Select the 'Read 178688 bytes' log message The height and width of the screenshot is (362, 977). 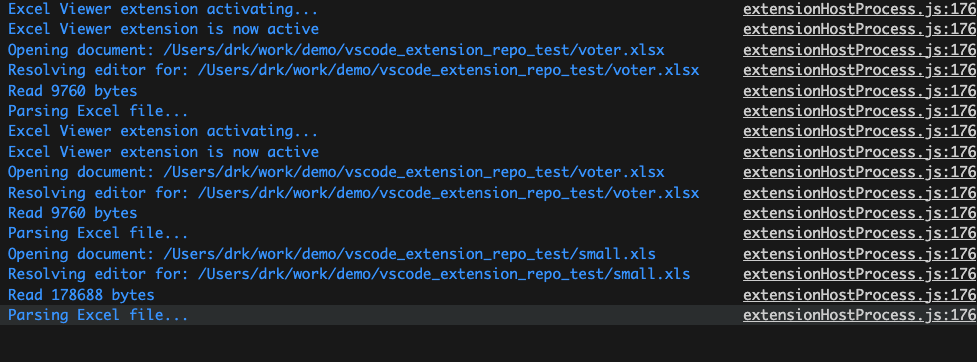(x=81, y=295)
